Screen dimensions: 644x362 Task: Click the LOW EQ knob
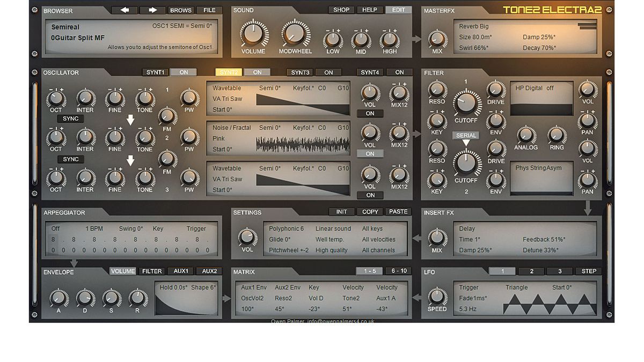pos(333,39)
